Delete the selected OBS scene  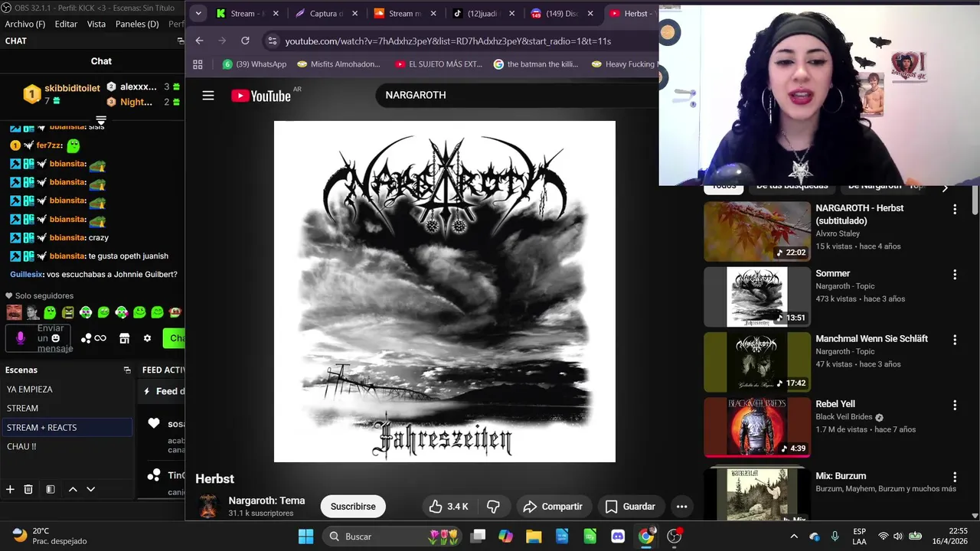[x=28, y=489]
